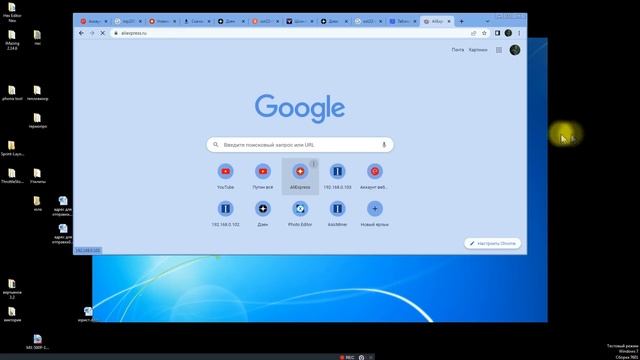Open the YouTube shortcut tile

225,176
